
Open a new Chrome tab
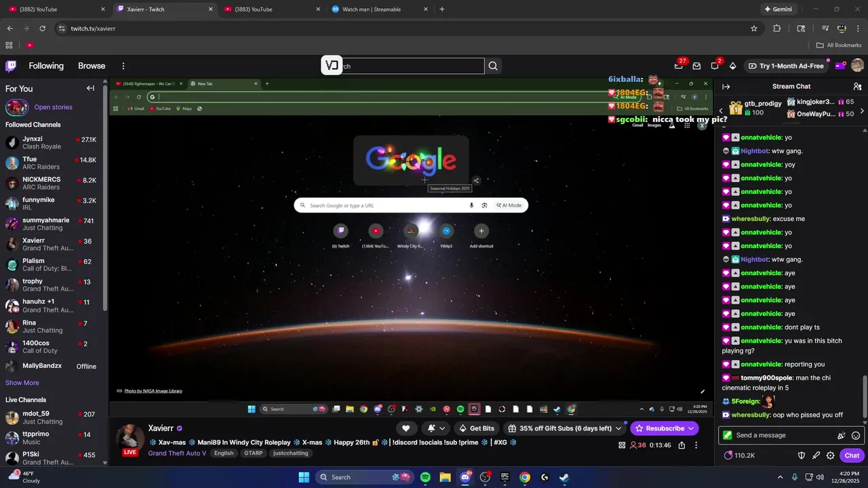(x=442, y=9)
